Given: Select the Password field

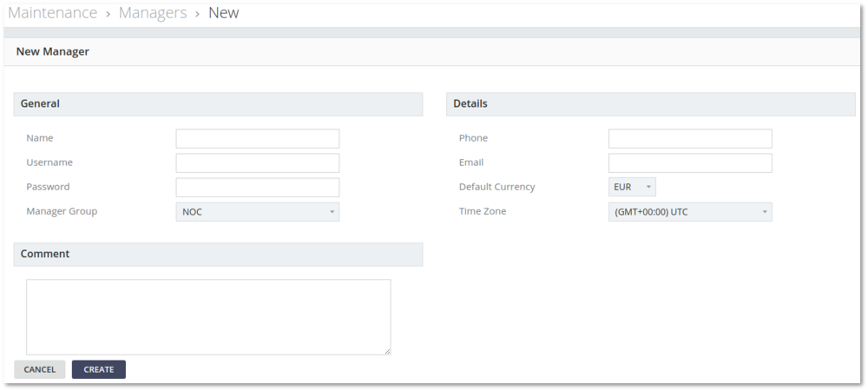Looking at the screenshot, I should tap(257, 188).
